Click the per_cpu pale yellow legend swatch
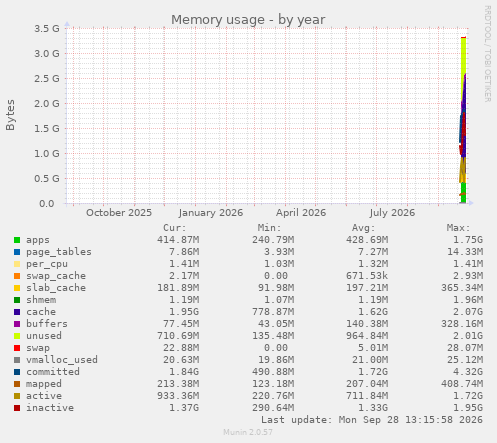Screen dimensions: 497x443 (17, 264)
